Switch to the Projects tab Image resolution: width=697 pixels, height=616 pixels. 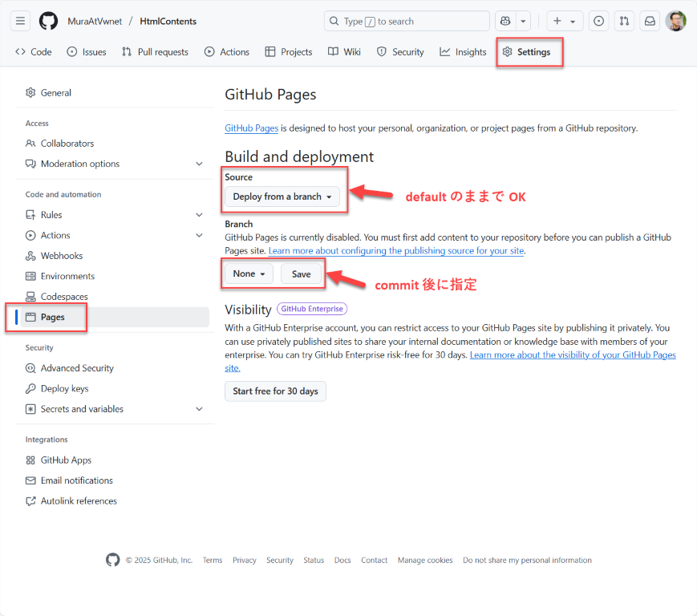(289, 52)
